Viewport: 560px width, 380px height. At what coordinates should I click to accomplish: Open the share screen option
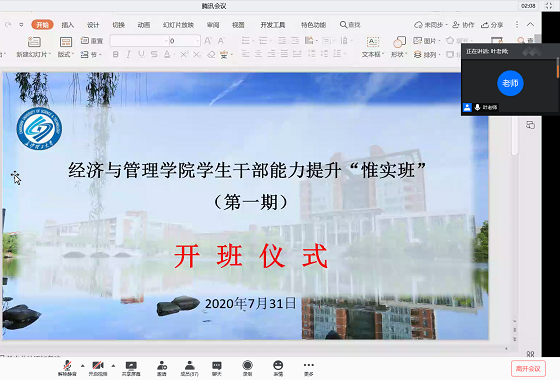pos(131,368)
